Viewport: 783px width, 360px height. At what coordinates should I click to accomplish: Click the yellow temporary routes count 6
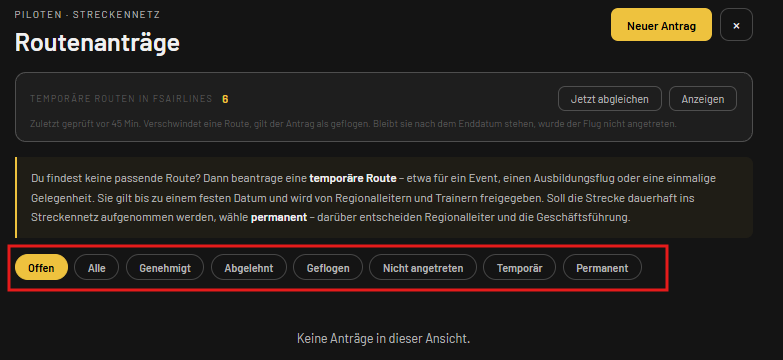[x=225, y=99]
